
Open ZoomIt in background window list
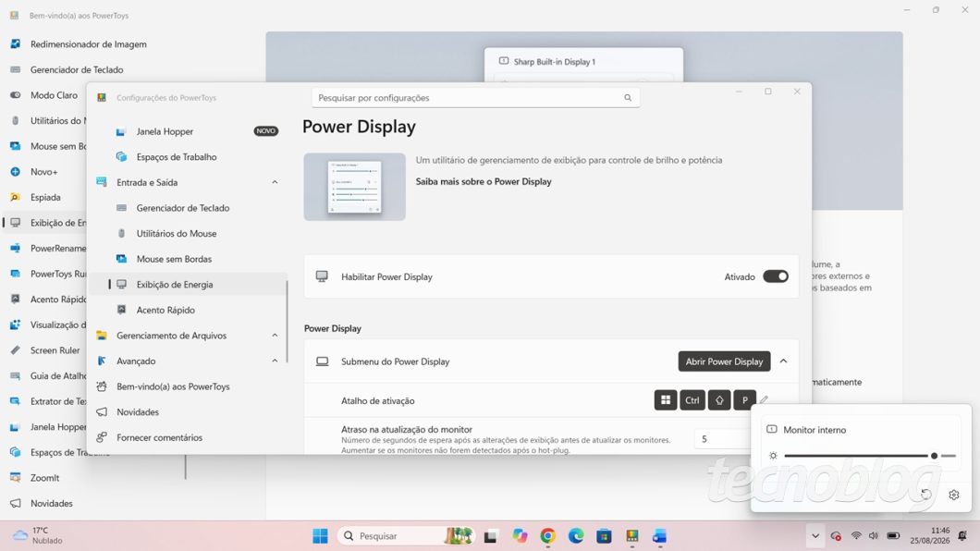coord(45,478)
